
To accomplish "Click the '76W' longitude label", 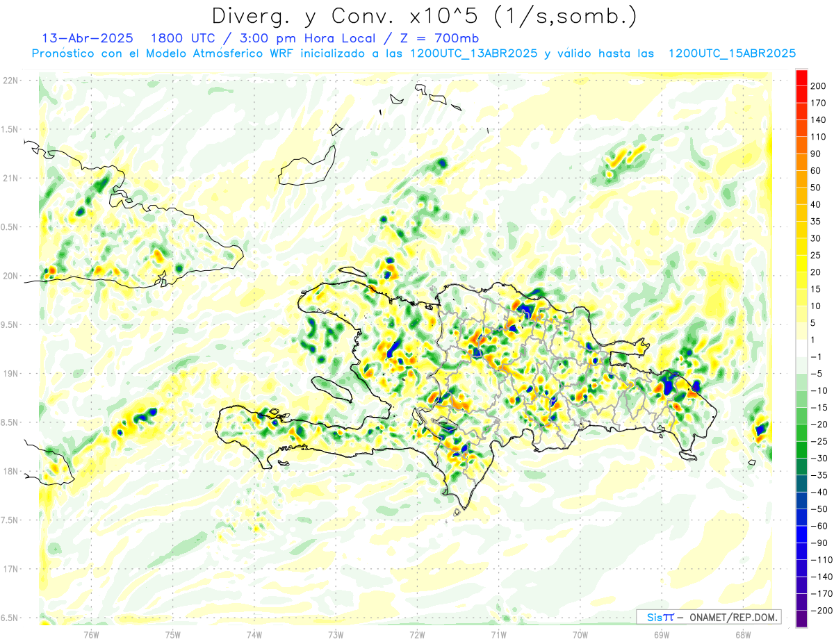I will (x=91, y=634).
